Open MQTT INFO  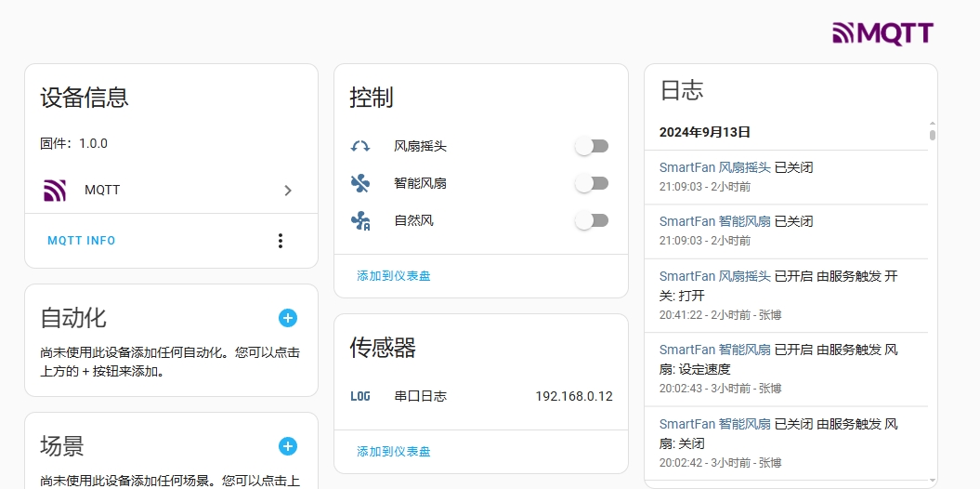coord(81,241)
